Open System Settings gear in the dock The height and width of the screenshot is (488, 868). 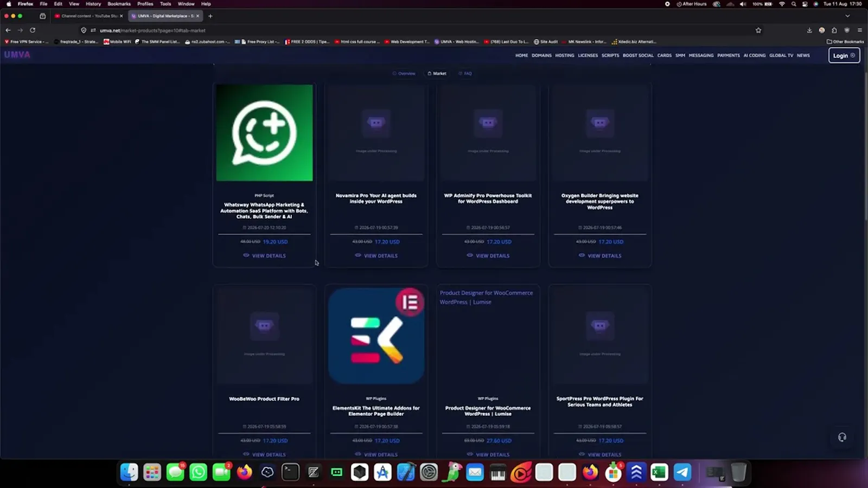pyautogui.click(x=429, y=472)
